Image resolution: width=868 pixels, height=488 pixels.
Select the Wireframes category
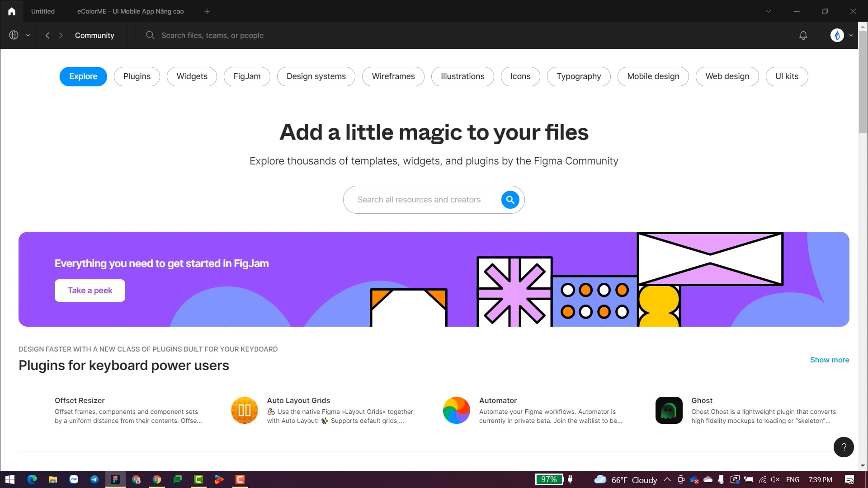pos(393,76)
